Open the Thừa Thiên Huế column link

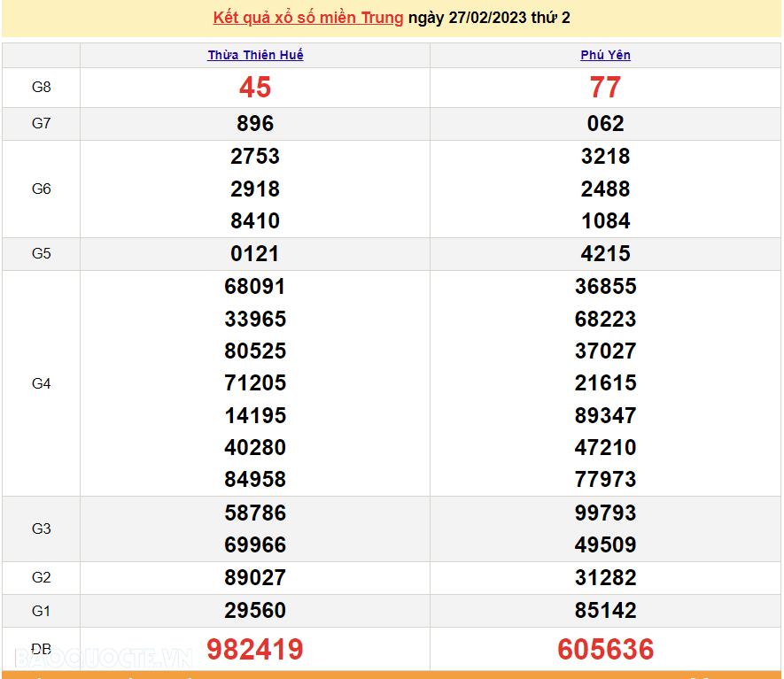tap(254, 55)
